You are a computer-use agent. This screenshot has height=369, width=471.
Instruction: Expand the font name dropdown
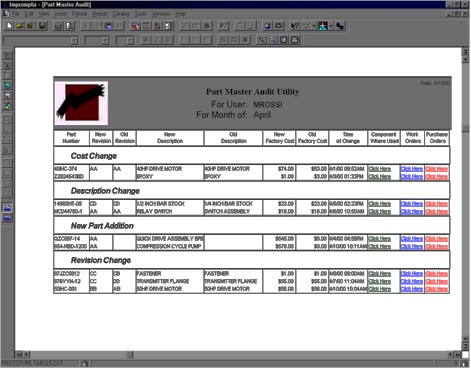pos(74,41)
